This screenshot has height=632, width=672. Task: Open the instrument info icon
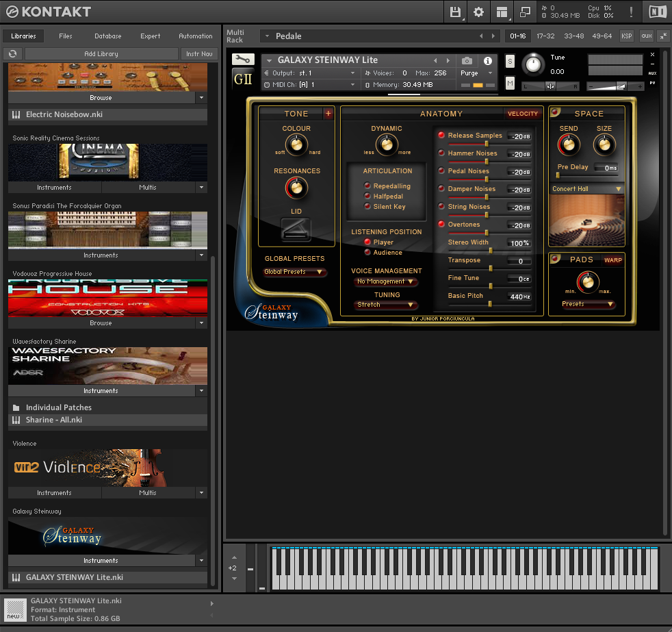pos(488,61)
